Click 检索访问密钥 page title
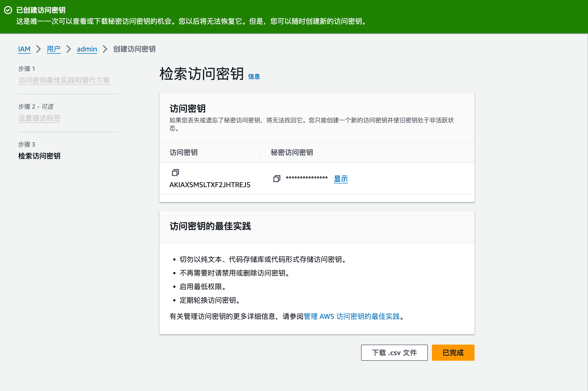The image size is (588, 391). coord(202,74)
